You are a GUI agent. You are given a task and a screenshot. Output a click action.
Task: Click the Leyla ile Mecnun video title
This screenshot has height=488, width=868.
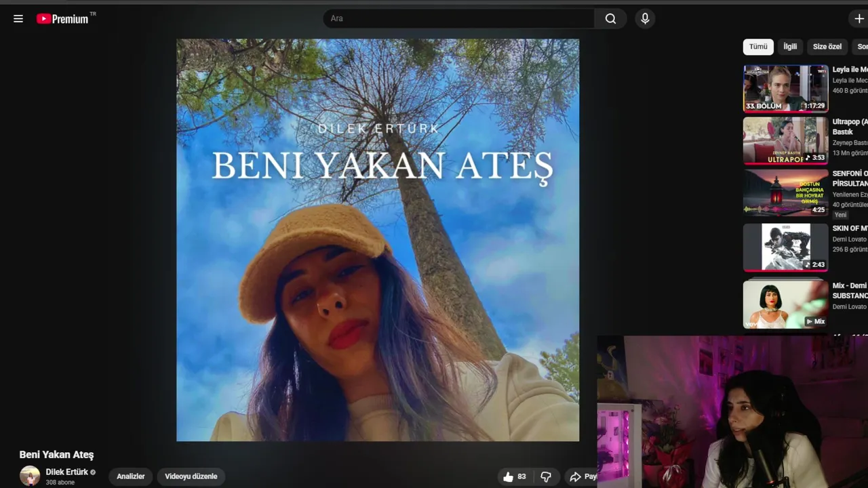click(850, 70)
